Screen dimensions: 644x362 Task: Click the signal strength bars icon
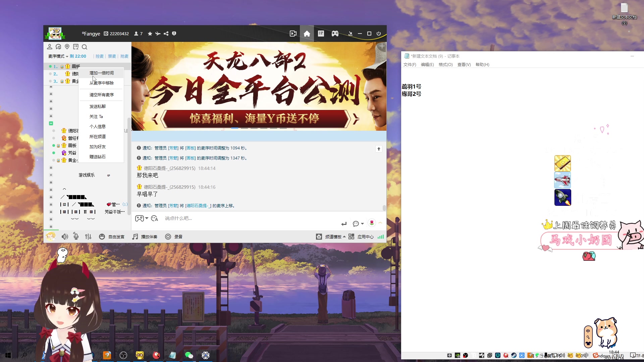(x=381, y=237)
